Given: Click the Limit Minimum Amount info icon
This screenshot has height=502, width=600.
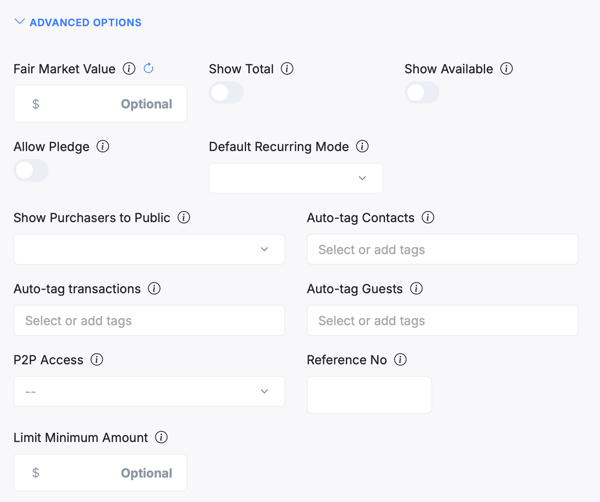Looking at the screenshot, I should click(161, 438).
